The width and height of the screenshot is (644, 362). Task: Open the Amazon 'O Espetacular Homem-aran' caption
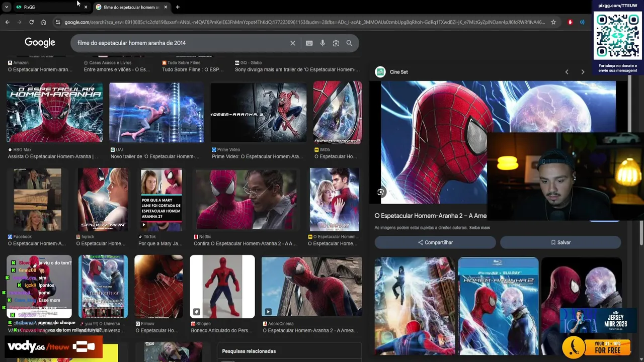click(x=40, y=69)
